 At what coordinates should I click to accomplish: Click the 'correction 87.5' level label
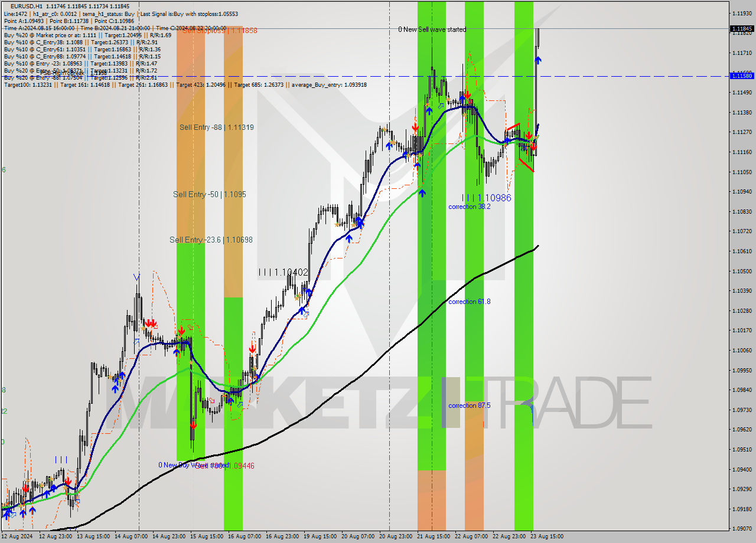(469, 405)
